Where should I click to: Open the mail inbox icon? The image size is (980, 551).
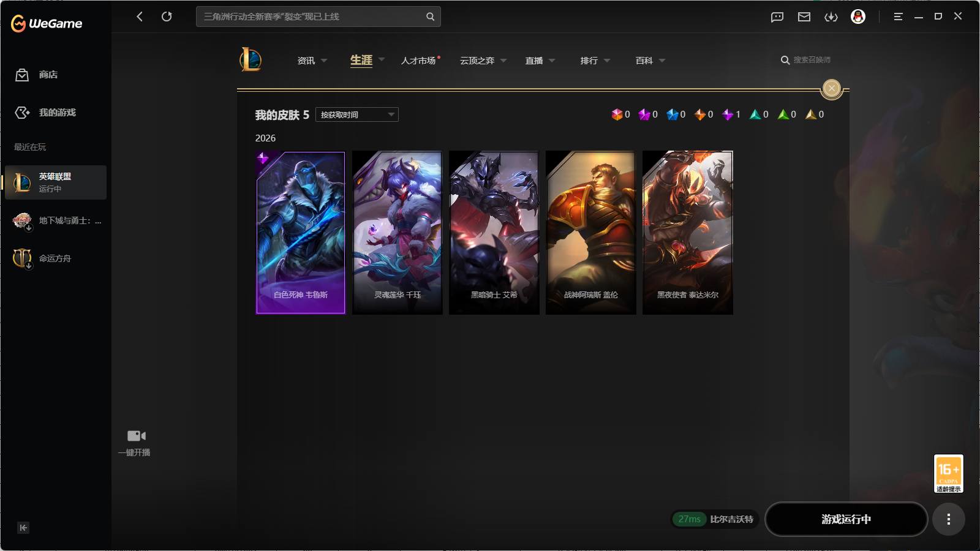coord(804,17)
